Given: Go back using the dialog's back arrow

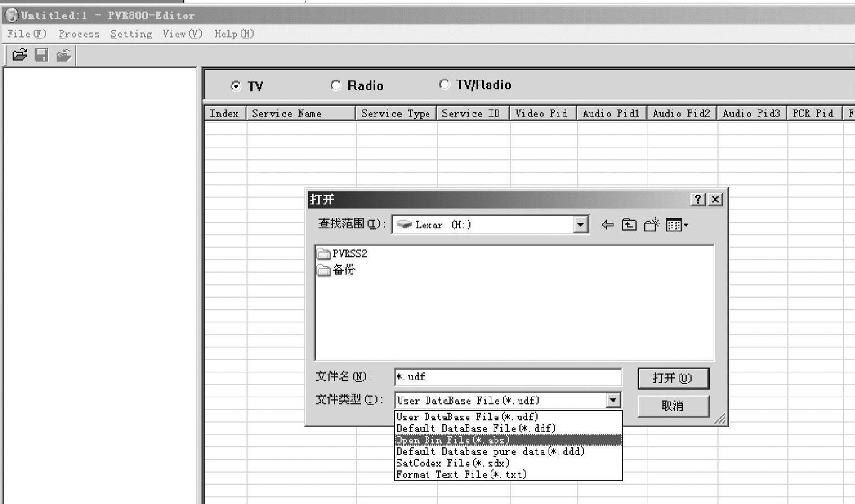Looking at the screenshot, I should 607,224.
